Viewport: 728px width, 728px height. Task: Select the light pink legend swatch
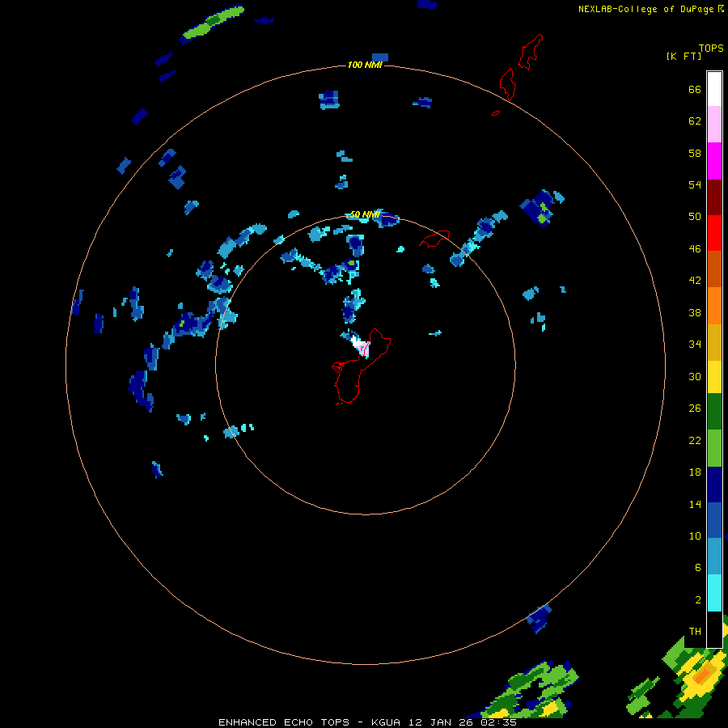click(714, 124)
